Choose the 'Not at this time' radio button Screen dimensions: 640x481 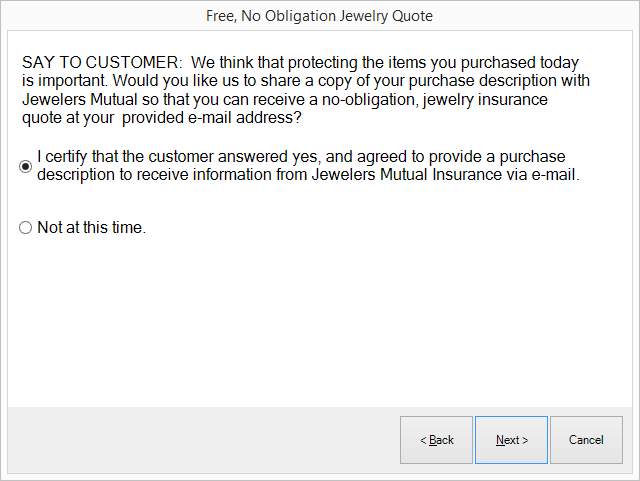(x=26, y=228)
